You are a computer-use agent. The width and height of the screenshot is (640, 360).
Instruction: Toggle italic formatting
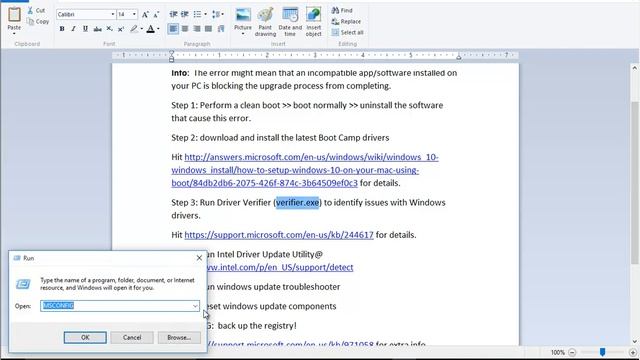[x=73, y=29]
